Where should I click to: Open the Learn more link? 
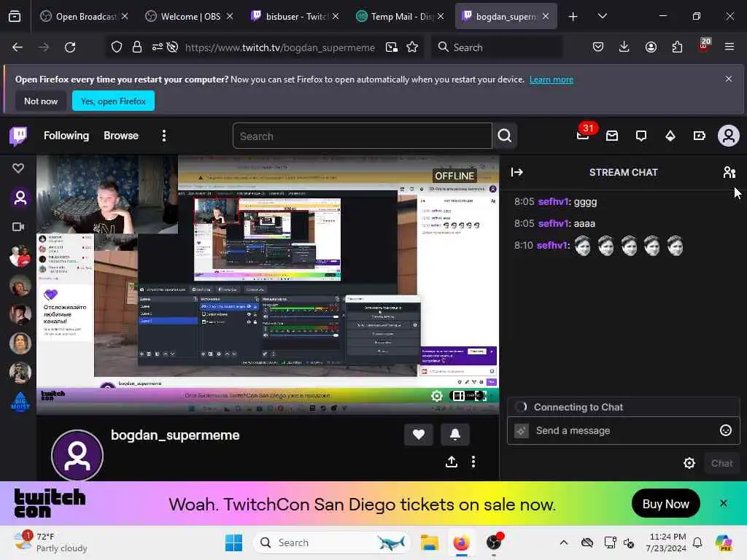point(551,79)
